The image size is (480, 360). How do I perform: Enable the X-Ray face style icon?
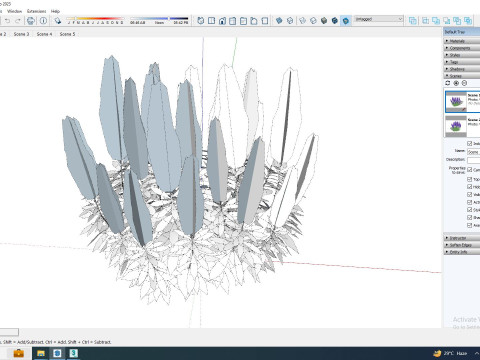coord(279,21)
